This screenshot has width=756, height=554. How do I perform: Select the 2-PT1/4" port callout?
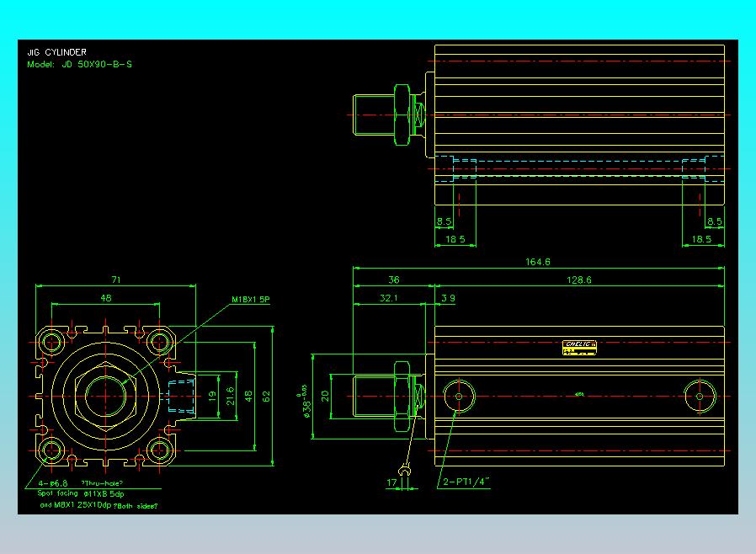tap(466, 482)
